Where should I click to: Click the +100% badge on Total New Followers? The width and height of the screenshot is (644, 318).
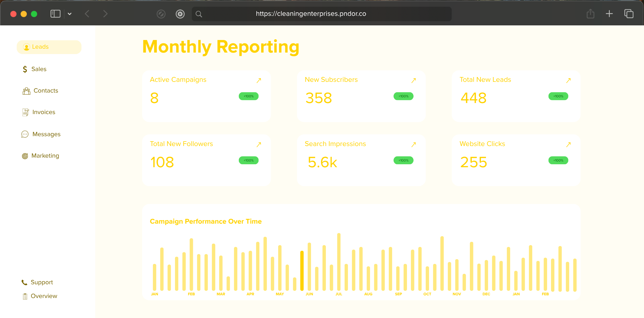[x=249, y=160]
